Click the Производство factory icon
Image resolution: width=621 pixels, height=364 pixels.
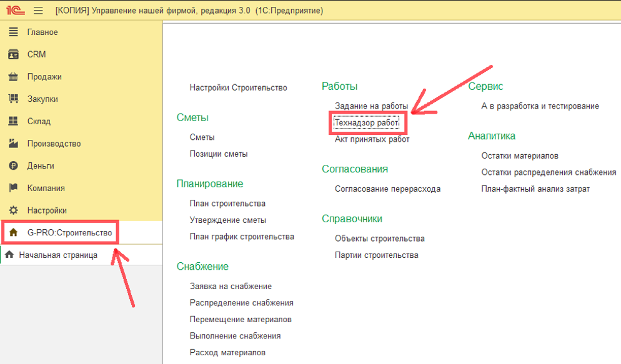(x=13, y=144)
